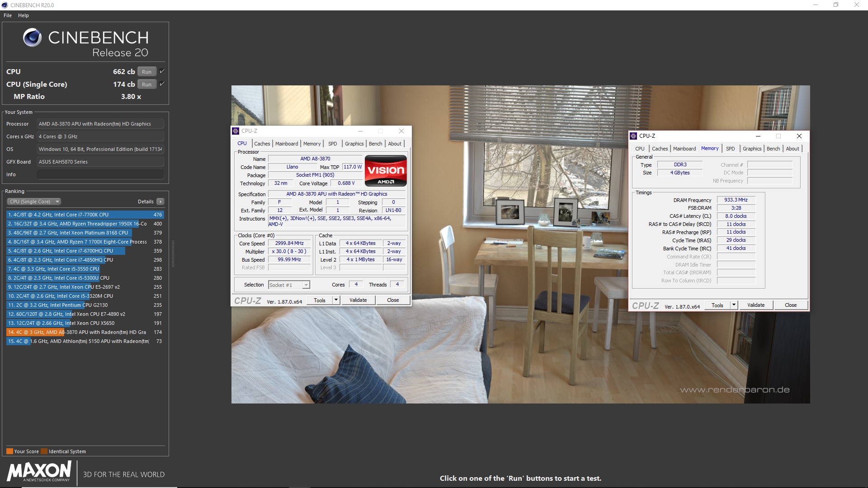The height and width of the screenshot is (488, 868).
Task: Click the CPU-Z processor window title icon
Action: point(236,131)
